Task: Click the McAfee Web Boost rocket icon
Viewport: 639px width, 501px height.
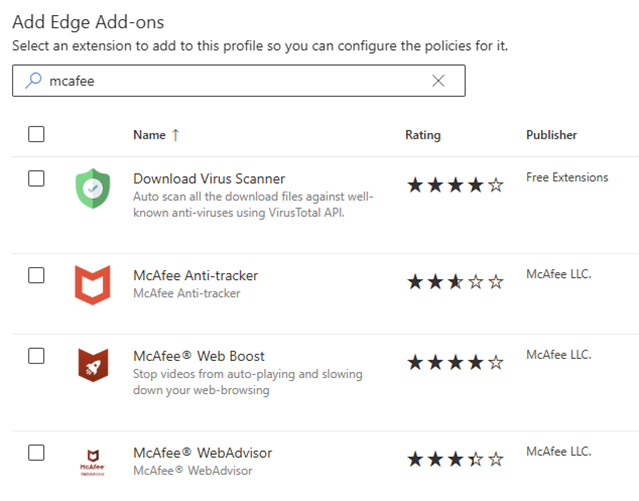Action: coord(92,365)
